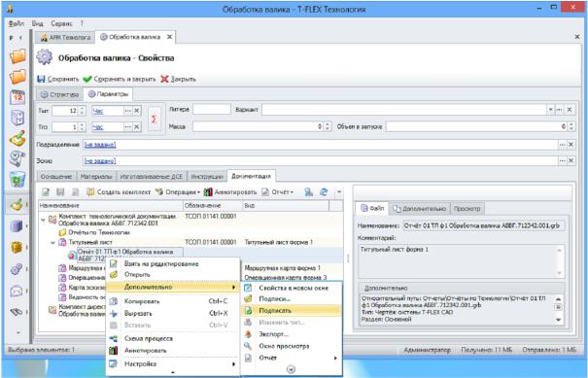Choose Аннотировать in context menu
Viewport: 588px width, 378px height.
172,350
